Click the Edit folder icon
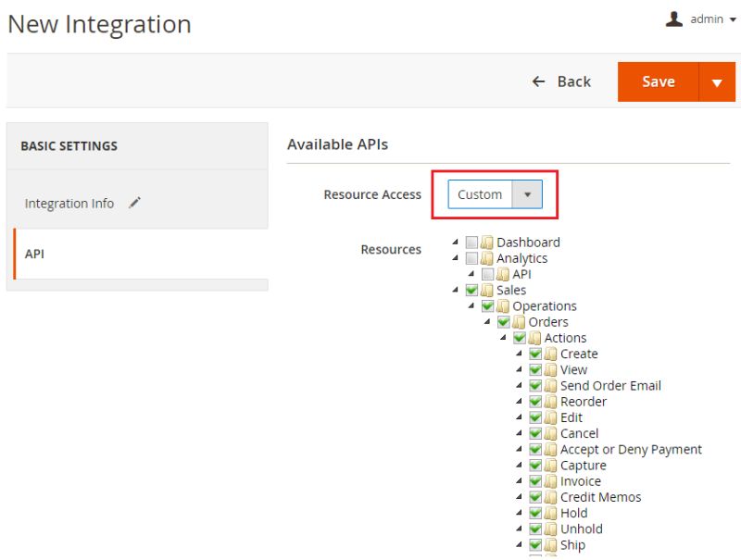Viewport: 741px width, 560px height. (550, 417)
